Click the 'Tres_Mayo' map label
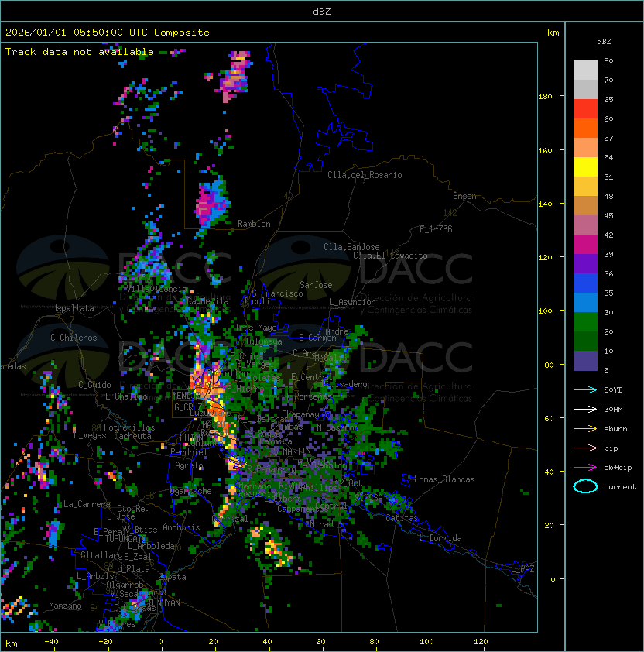Screen dimensions: 644x652 coord(255,328)
